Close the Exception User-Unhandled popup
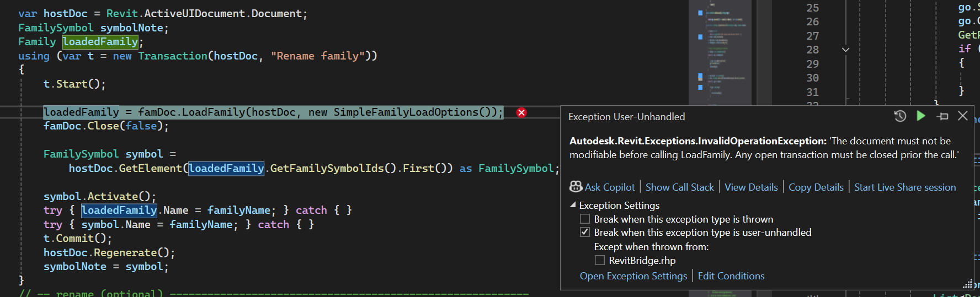The image size is (980, 297). coord(963,116)
